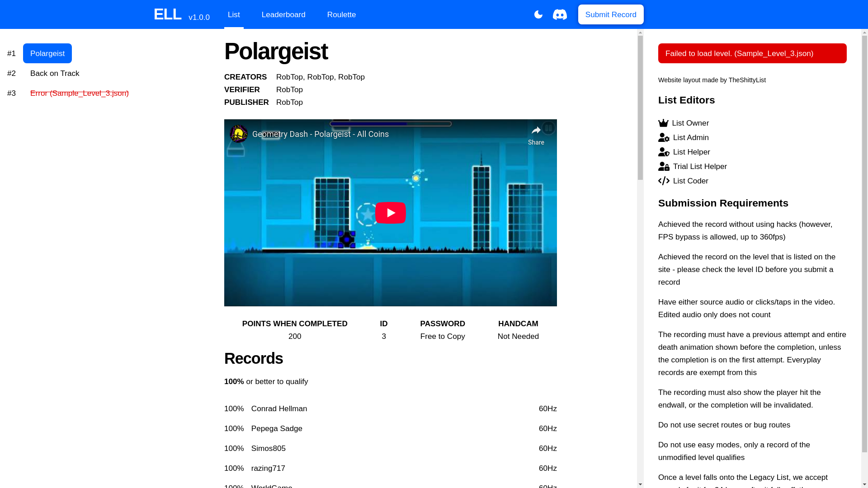Click the VERIFIER RobTop name
The image size is (868, 488).
pos(289,89)
